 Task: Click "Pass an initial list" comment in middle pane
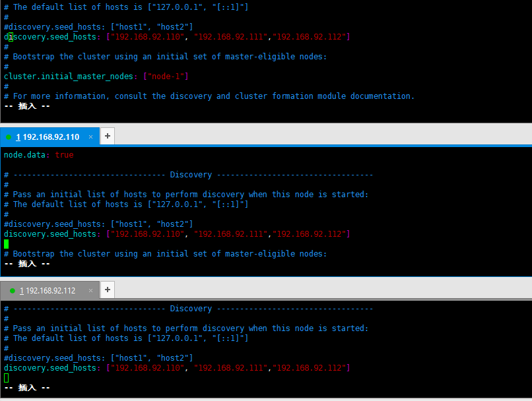point(186,194)
